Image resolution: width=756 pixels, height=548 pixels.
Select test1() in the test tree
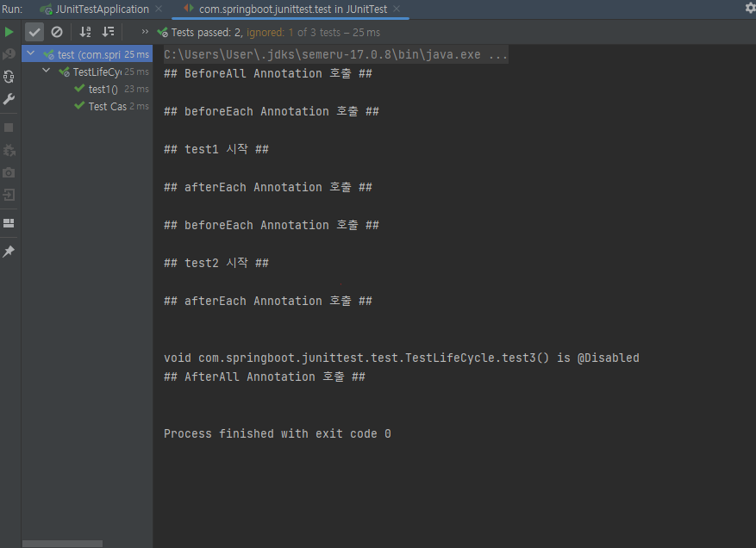click(x=103, y=89)
